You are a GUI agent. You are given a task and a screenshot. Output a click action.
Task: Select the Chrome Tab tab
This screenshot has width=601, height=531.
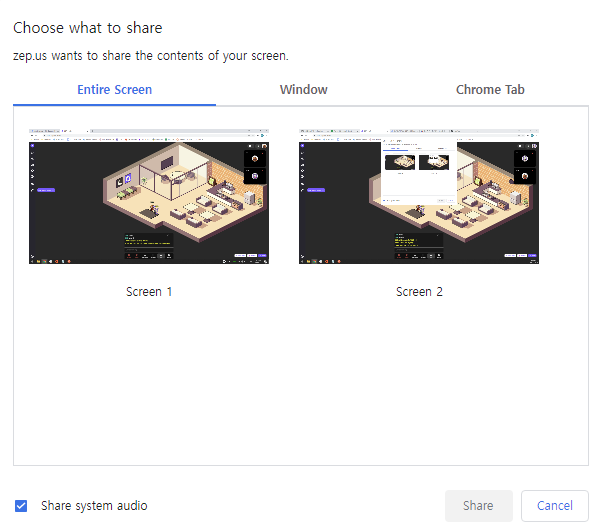[x=490, y=90]
